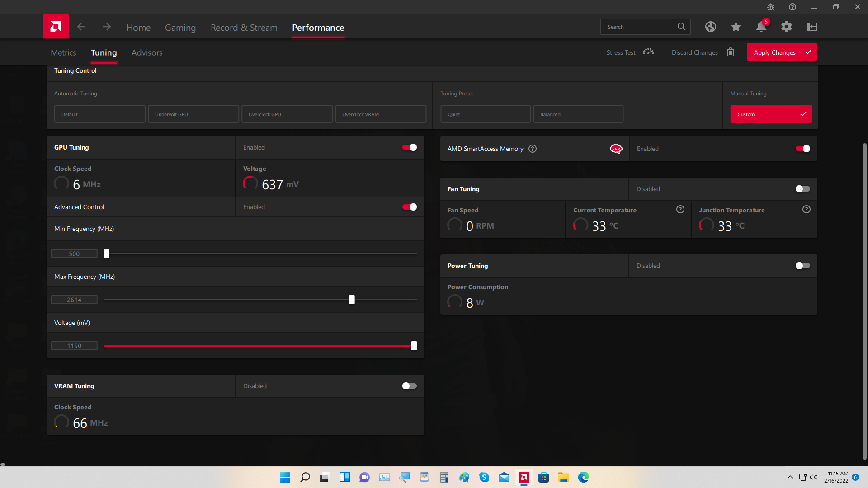Open the Gaming tab
Viewport: 868px width, 488px height.
coord(180,28)
